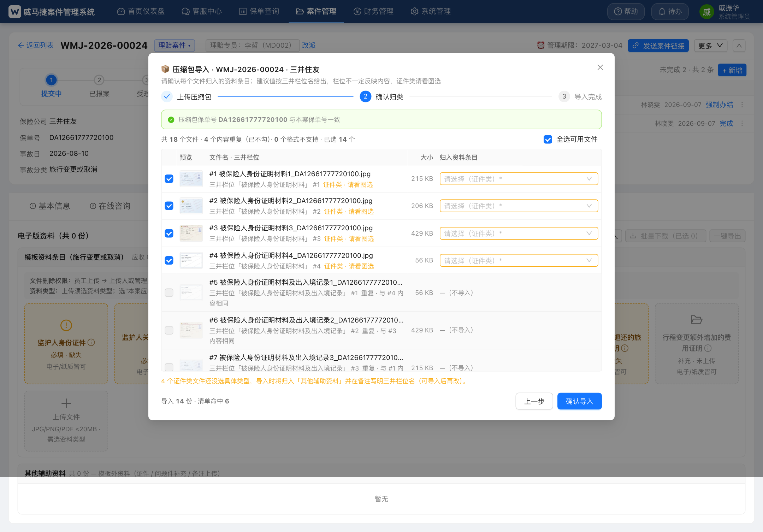Click 上一步 button
763x532 pixels.
tap(534, 401)
